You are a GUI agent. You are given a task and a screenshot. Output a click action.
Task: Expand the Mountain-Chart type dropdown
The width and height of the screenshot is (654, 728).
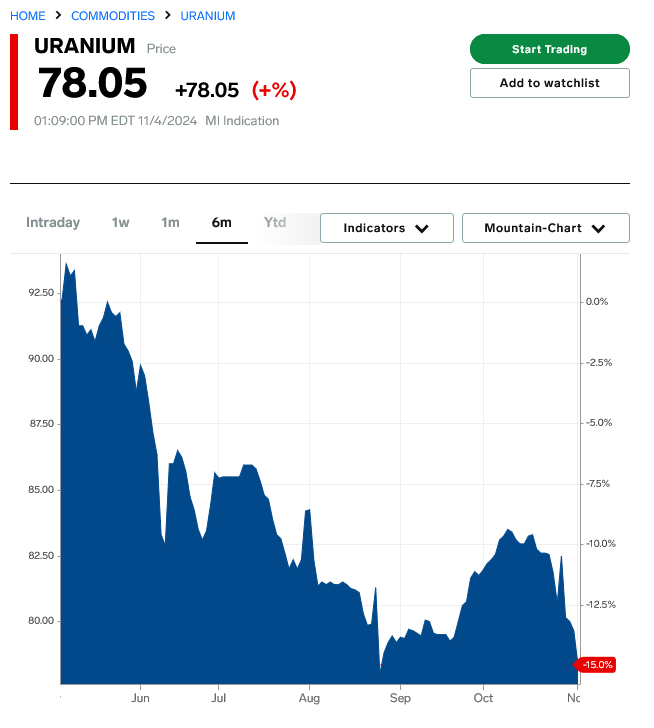(545, 228)
